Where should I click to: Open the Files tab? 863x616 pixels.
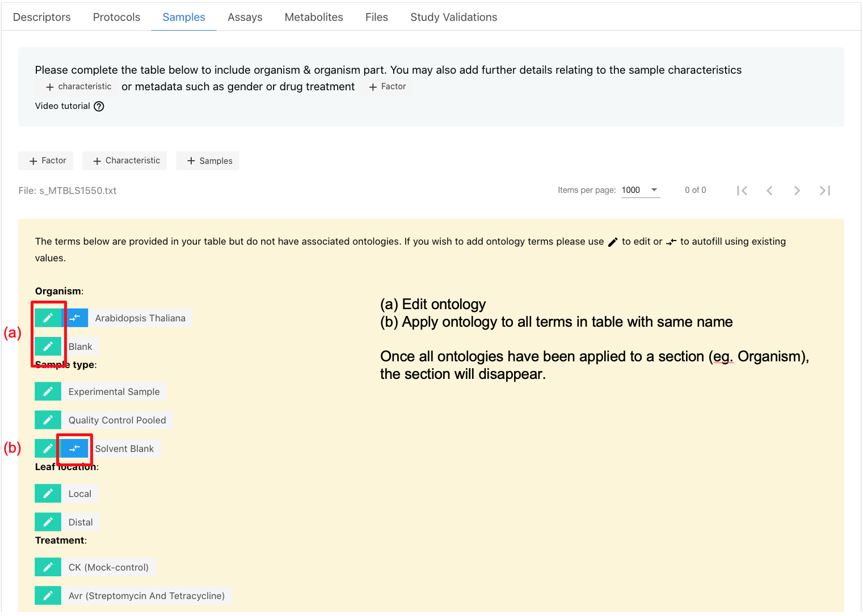[x=377, y=17]
